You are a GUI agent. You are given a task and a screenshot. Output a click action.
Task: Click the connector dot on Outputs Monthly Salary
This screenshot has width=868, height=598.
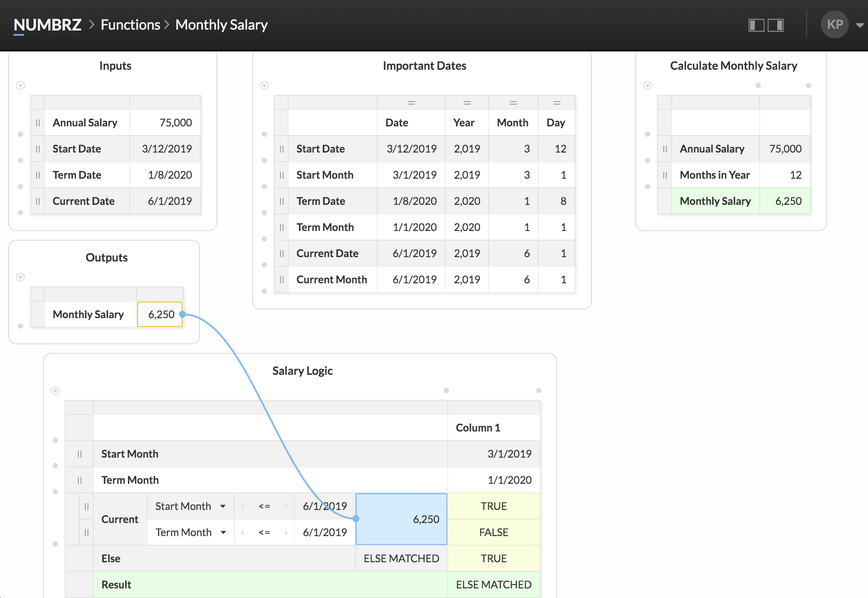182,314
